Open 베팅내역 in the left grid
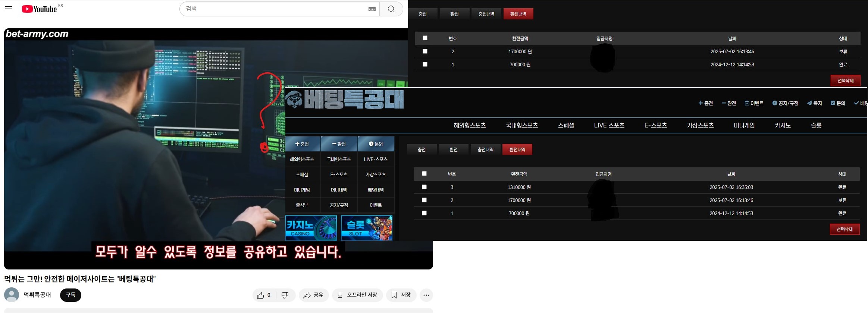 coord(376,190)
